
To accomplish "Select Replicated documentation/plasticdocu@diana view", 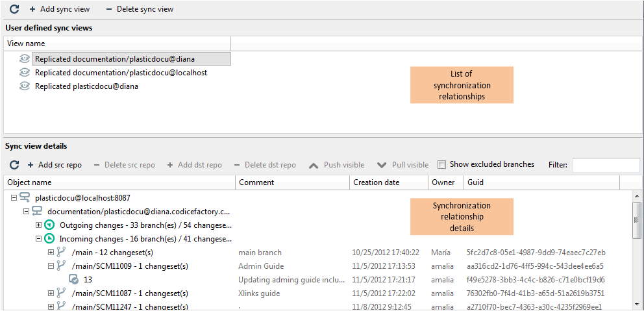I will 131,58.
